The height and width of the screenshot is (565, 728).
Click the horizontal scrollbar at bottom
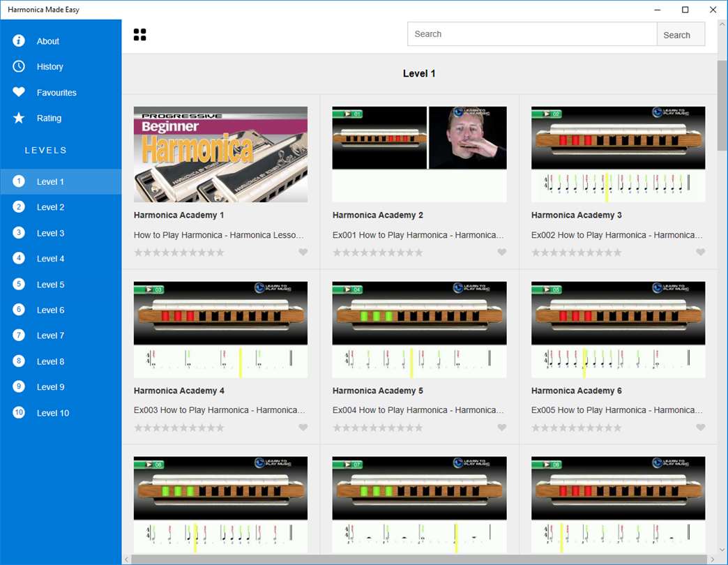419,559
